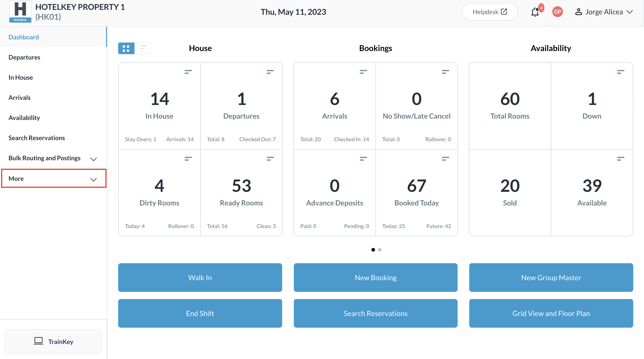Image resolution: width=644 pixels, height=359 pixels.
Task: Open the notifications bell icon
Action: pos(535,12)
